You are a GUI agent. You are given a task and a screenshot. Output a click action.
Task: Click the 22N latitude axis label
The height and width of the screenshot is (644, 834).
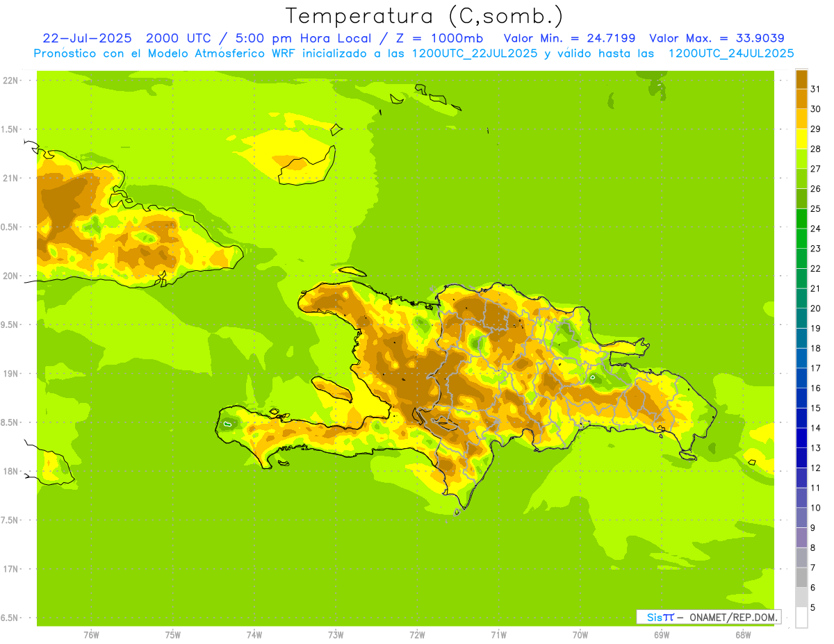[x=11, y=81]
